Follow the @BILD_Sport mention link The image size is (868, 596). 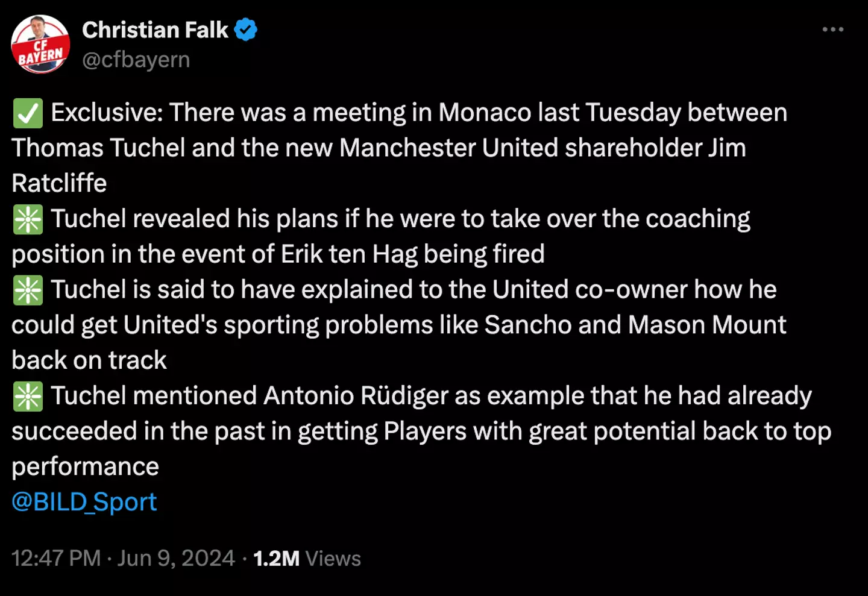(x=84, y=502)
